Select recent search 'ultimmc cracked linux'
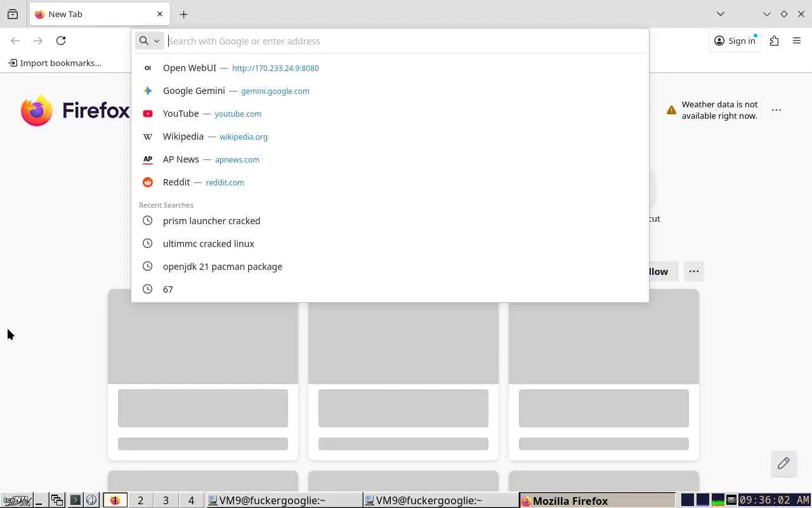 [390, 244]
